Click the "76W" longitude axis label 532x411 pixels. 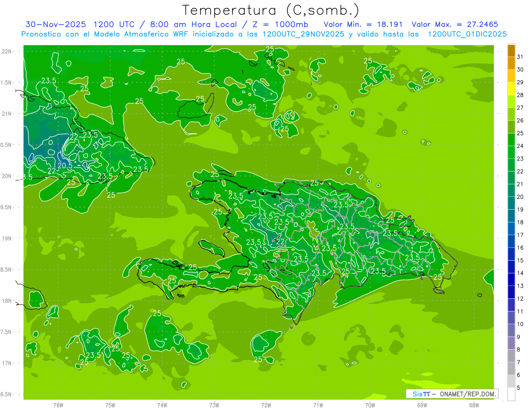[58, 405]
